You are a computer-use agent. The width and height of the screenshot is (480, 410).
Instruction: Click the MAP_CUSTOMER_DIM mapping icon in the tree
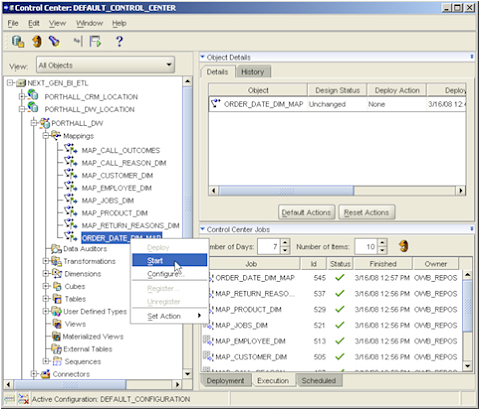tap(71, 174)
